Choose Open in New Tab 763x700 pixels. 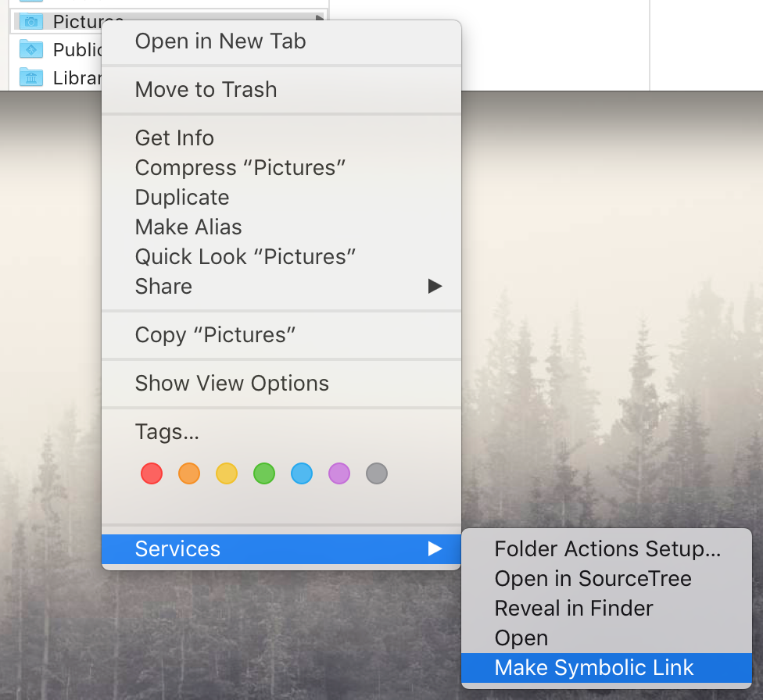pyautogui.click(x=220, y=41)
